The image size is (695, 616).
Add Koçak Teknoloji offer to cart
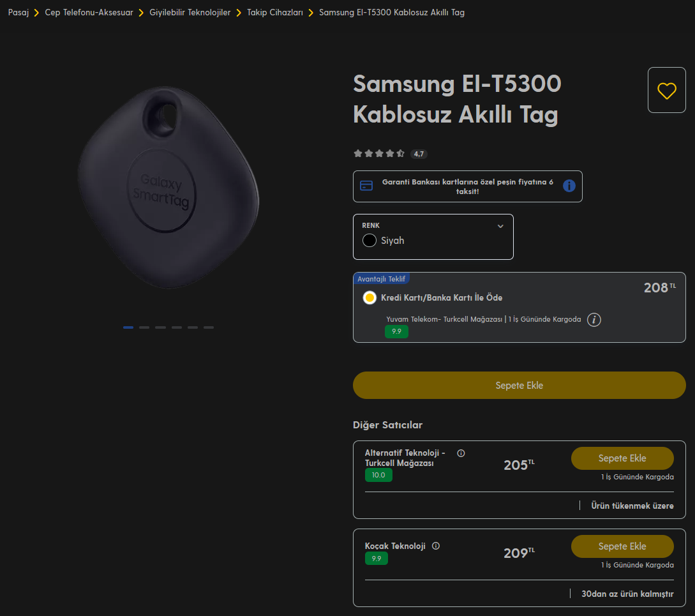[x=622, y=546]
